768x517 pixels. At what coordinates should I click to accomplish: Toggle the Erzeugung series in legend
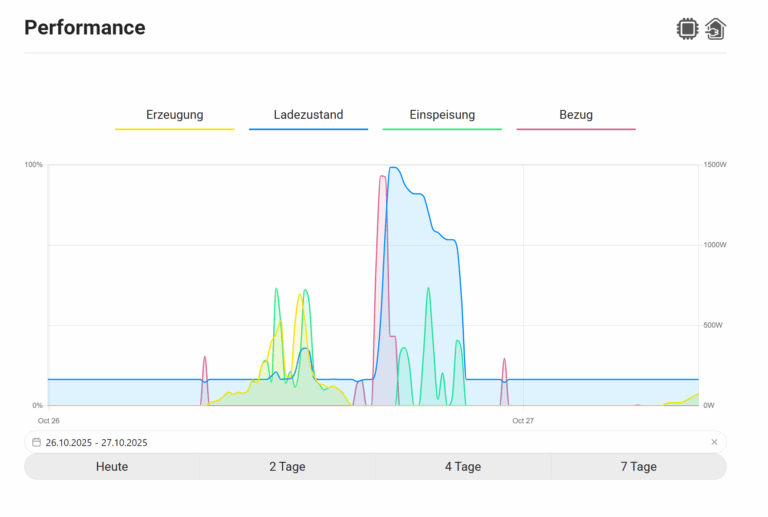coord(175,115)
